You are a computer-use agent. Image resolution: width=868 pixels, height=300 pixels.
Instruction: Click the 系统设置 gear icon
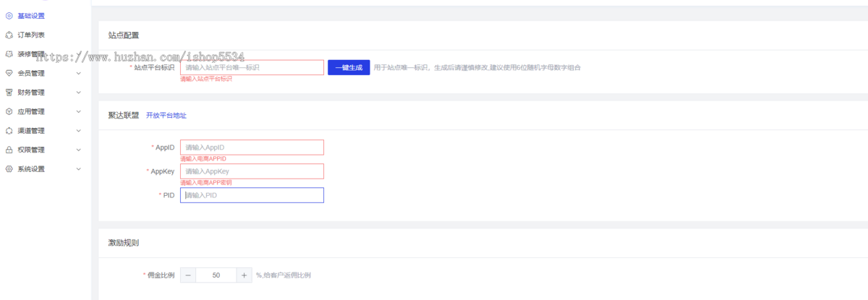pyautogui.click(x=9, y=169)
